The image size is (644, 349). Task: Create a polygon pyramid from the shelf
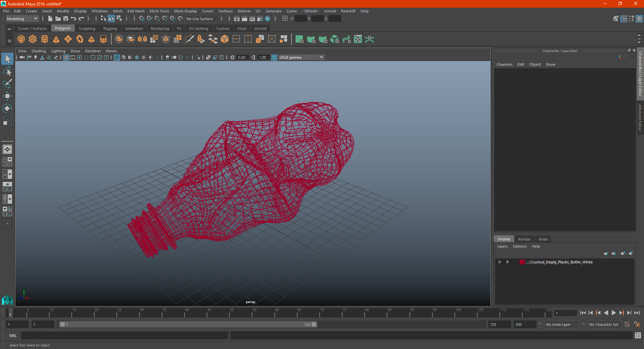(92, 39)
